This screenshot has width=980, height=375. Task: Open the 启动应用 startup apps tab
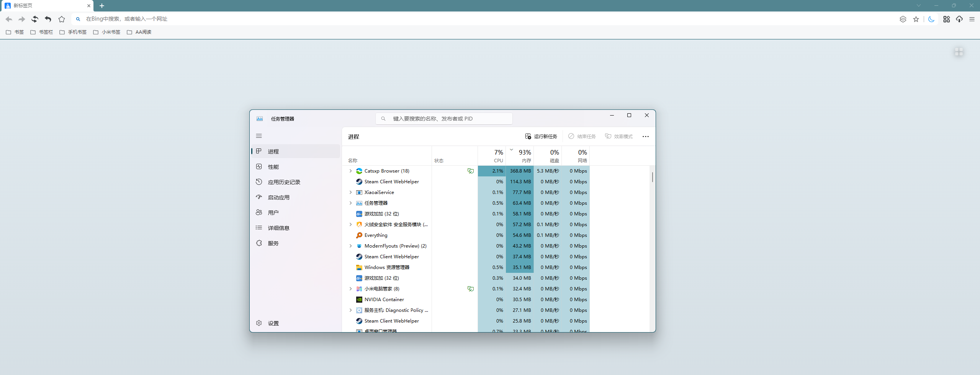coord(278,197)
